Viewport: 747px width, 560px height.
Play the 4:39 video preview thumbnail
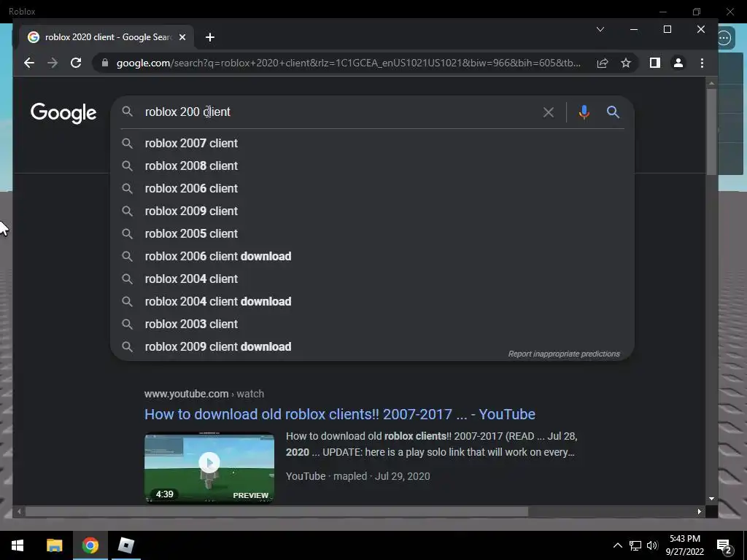209,467
